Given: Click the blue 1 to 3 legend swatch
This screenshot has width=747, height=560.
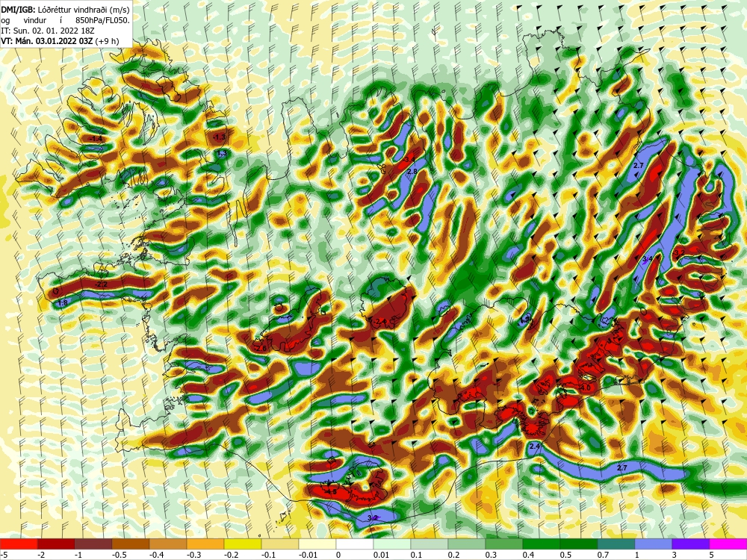Looking at the screenshot, I should coord(654,544).
